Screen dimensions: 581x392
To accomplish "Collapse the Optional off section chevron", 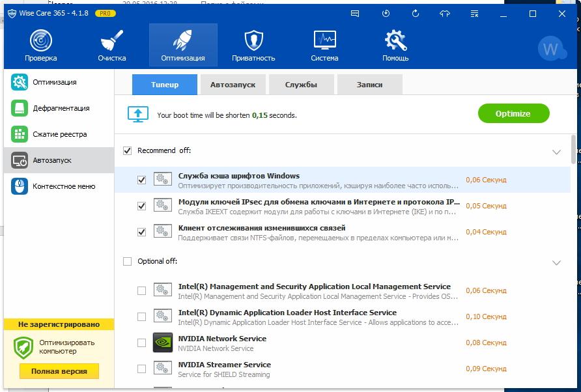I will 556,262.
